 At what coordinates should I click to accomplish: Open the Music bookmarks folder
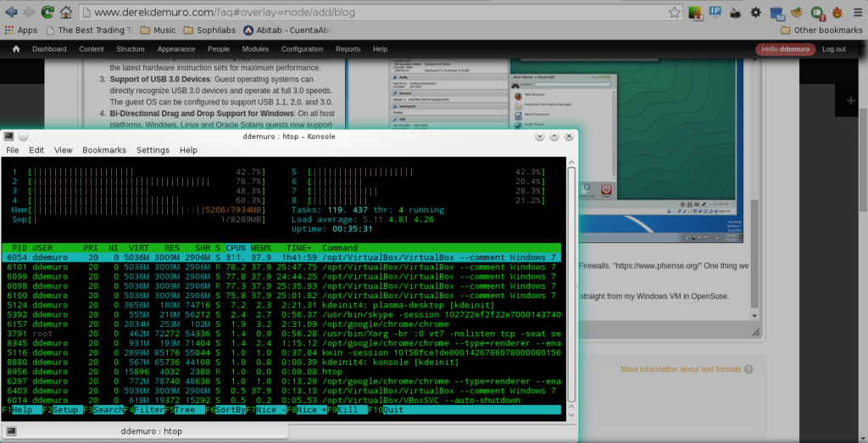(x=158, y=30)
